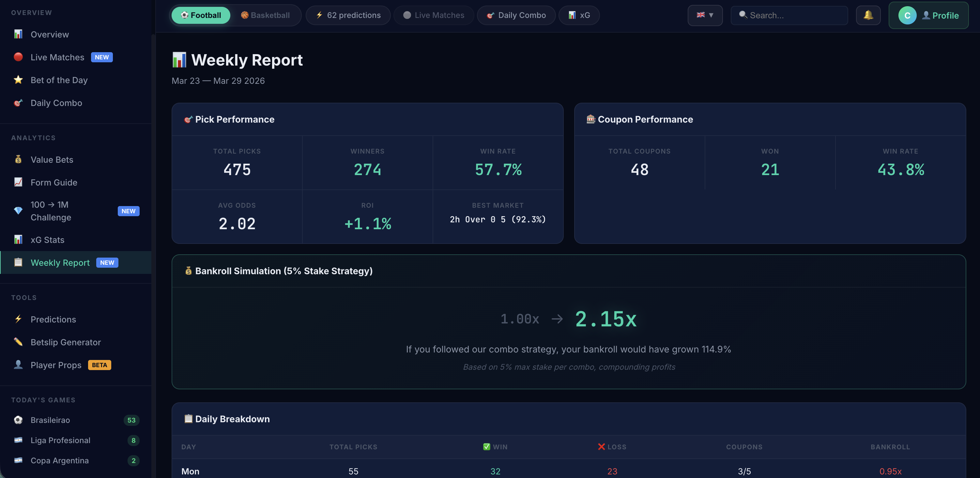This screenshot has height=478, width=980.
Task: Switch to the Basketball sport toggle
Action: coord(265,15)
